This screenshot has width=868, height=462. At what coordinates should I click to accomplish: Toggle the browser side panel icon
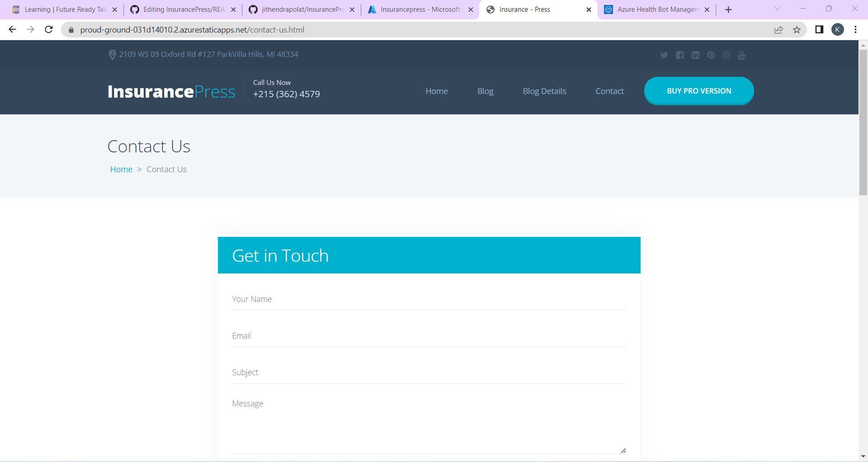[819, 29]
